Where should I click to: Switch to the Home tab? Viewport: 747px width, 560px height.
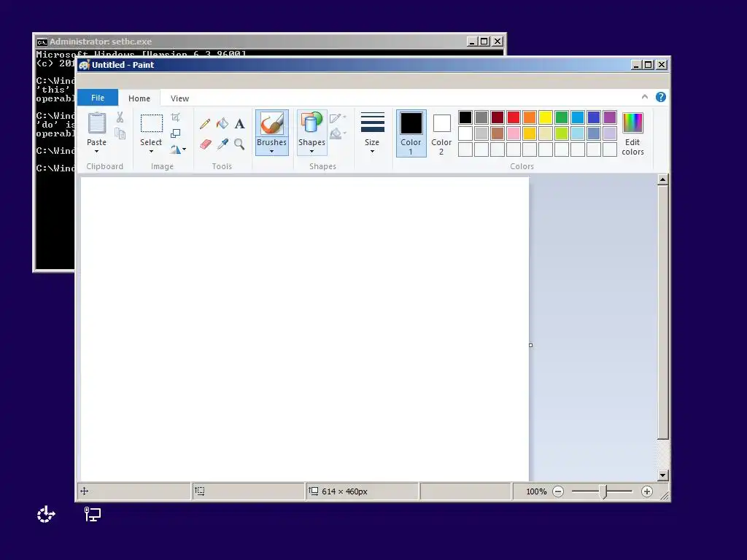(x=139, y=98)
